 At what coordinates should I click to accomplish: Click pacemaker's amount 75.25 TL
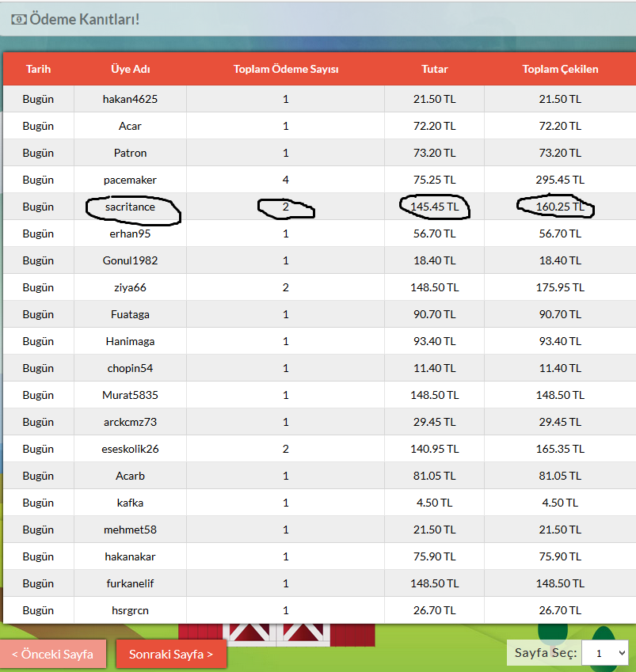point(435,180)
